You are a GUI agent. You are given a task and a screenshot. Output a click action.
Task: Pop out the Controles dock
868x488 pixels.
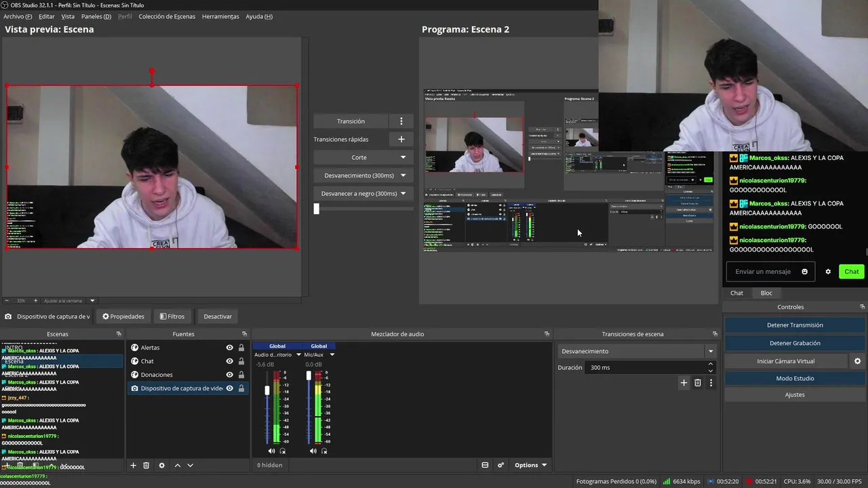coord(863,307)
